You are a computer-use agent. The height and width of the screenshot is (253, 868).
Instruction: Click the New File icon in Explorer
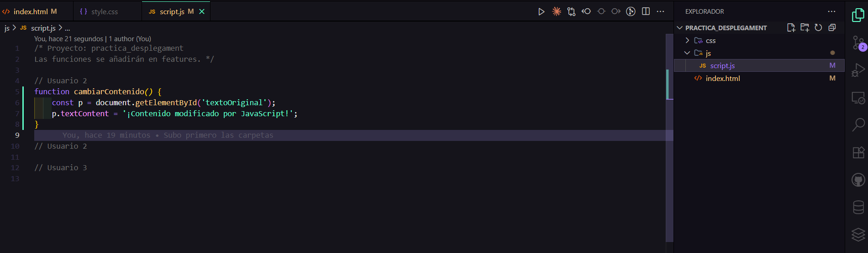(x=791, y=28)
